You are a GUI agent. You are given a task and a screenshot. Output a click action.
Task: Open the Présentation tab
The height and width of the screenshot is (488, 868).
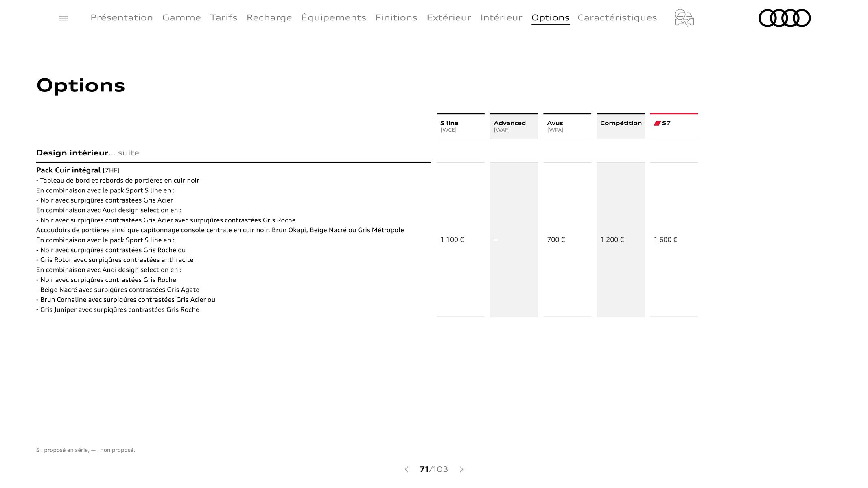tap(122, 17)
